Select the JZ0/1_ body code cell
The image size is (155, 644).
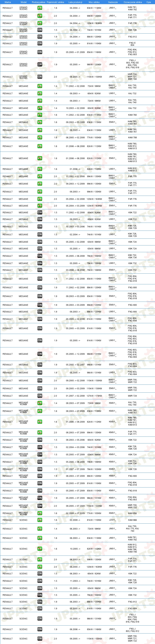[x=113, y=520]
